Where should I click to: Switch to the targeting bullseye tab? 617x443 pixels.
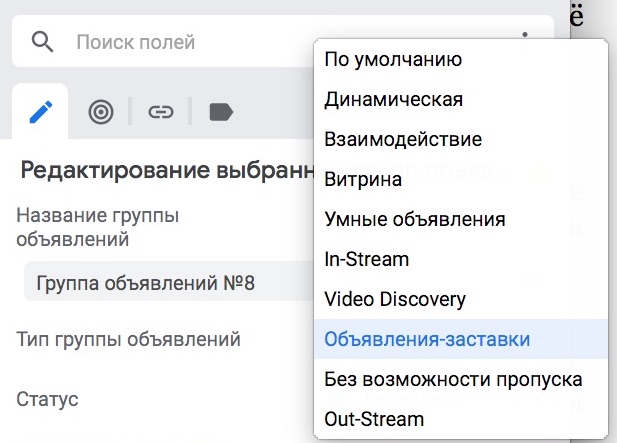tap(100, 112)
